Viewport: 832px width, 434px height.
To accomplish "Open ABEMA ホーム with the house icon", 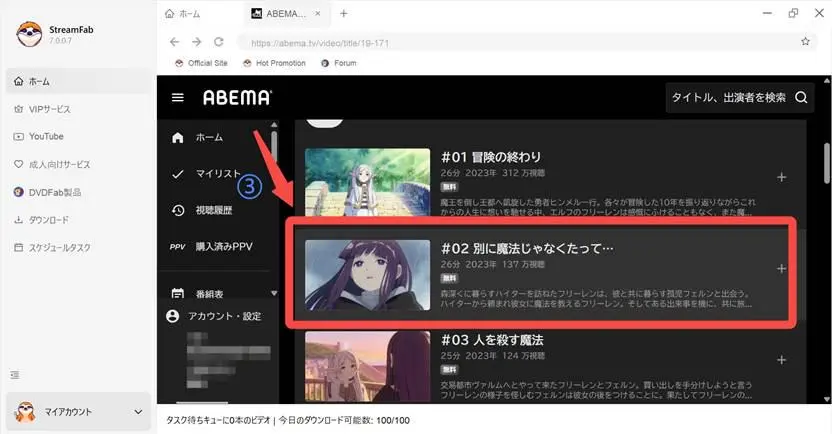I will click(x=178, y=138).
